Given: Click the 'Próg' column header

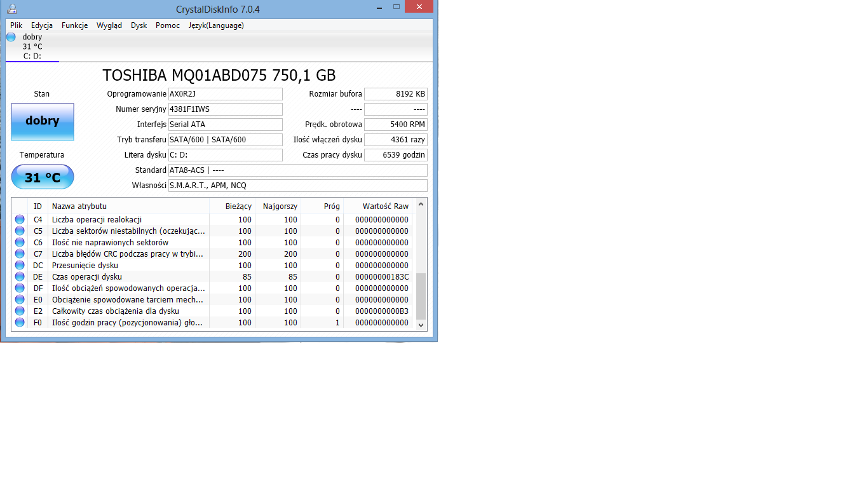Looking at the screenshot, I should click(322, 206).
